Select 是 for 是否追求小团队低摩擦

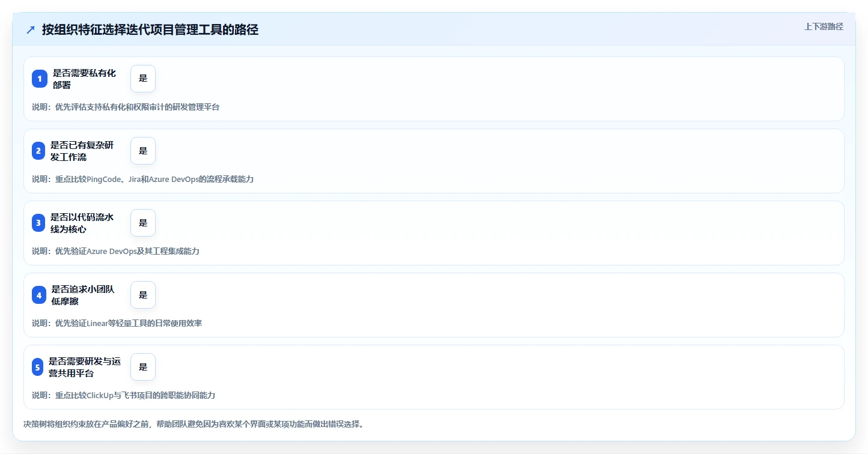tap(143, 295)
